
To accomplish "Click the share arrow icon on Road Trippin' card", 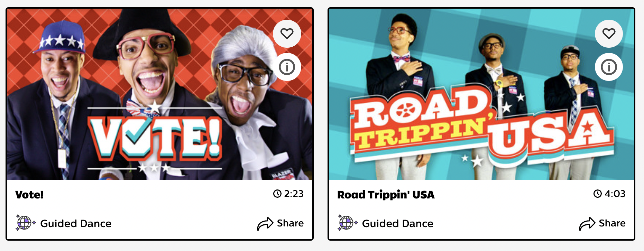I will point(587,224).
